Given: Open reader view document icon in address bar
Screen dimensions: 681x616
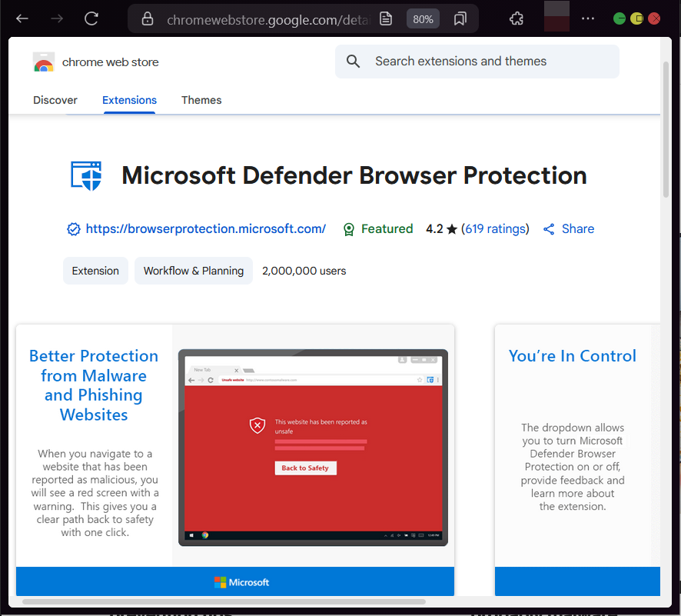Looking at the screenshot, I should [x=386, y=18].
